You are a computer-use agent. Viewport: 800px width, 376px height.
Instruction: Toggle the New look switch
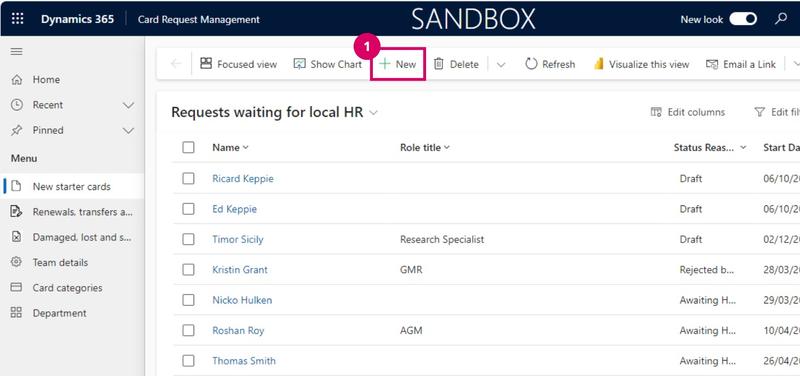click(743, 19)
